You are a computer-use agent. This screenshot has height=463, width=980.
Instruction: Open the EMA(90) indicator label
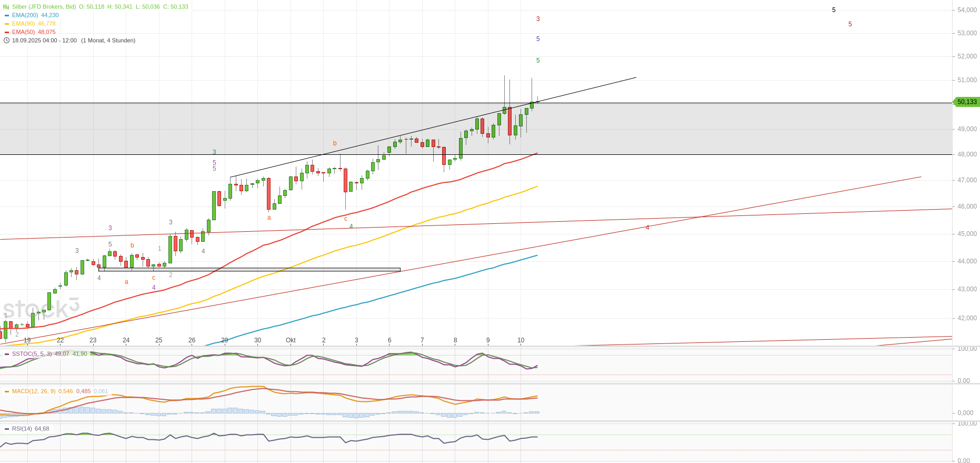tap(23, 24)
